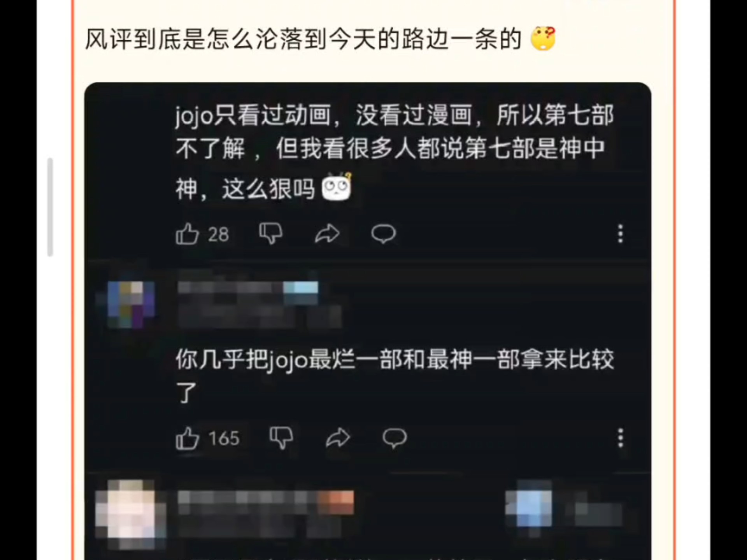The image size is (747, 560).
Task: Open more options for the 165-like comment
Action: [620, 438]
